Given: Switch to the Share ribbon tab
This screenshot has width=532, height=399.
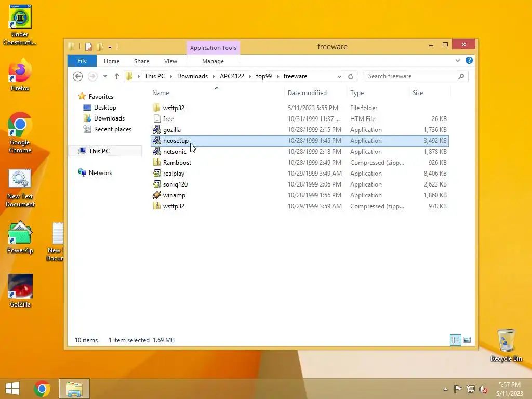Looking at the screenshot, I should tap(141, 61).
